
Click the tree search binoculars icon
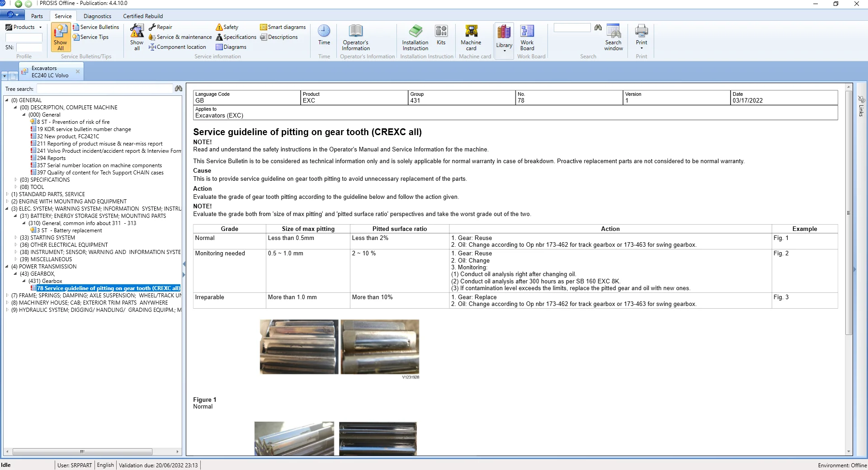pos(178,89)
